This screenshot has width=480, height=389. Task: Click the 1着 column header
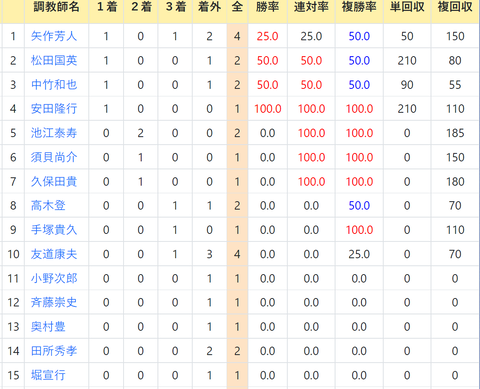pos(106,7)
